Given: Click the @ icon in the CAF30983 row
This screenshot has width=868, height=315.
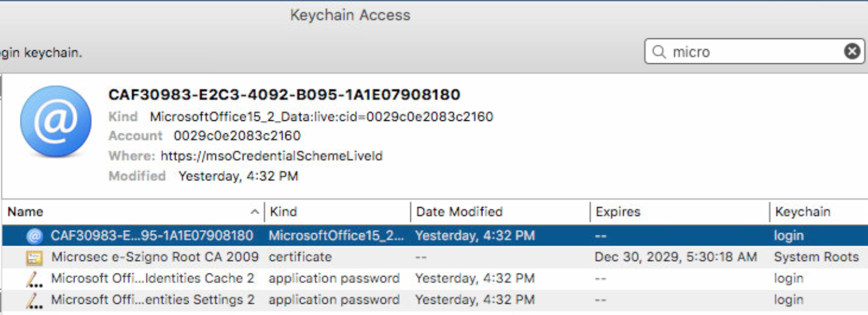Looking at the screenshot, I should tap(35, 236).
